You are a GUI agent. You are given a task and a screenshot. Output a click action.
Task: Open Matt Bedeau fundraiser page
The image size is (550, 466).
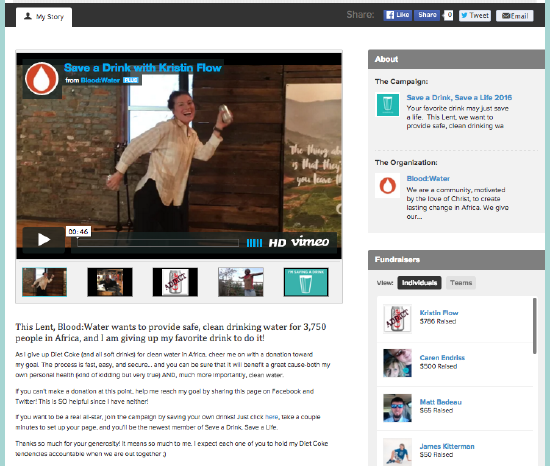[441, 402]
